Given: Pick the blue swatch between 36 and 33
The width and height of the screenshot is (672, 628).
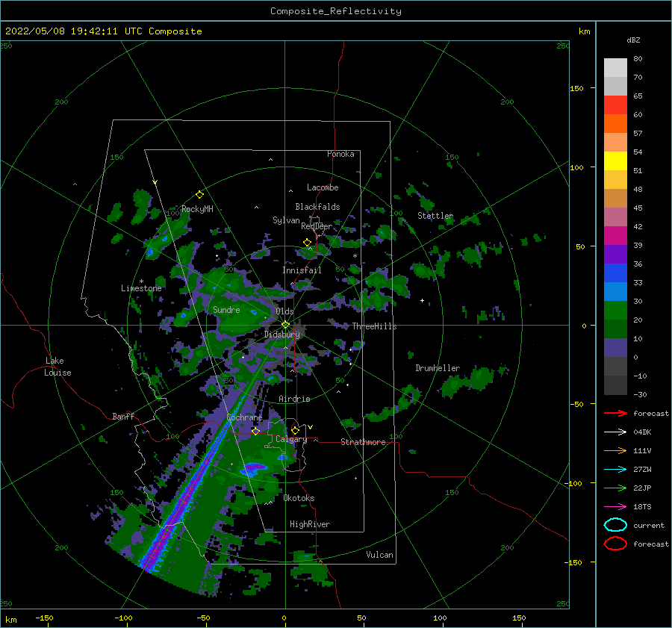Looking at the screenshot, I should [615, 273].
